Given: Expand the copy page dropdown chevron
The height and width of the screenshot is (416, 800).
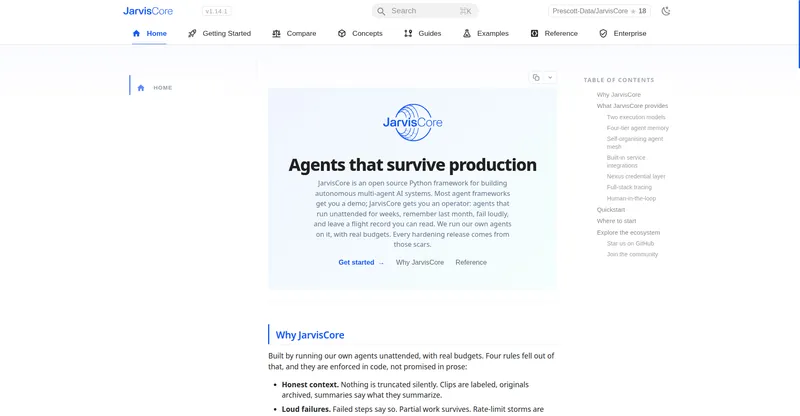Looking at the screenshot, I should 550,78.
